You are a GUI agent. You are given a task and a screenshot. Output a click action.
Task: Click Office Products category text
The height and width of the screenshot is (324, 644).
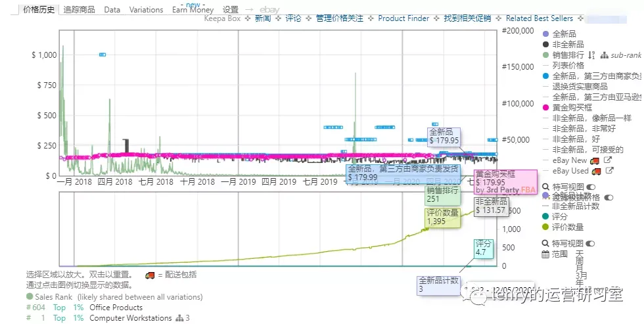click(116, 308)
